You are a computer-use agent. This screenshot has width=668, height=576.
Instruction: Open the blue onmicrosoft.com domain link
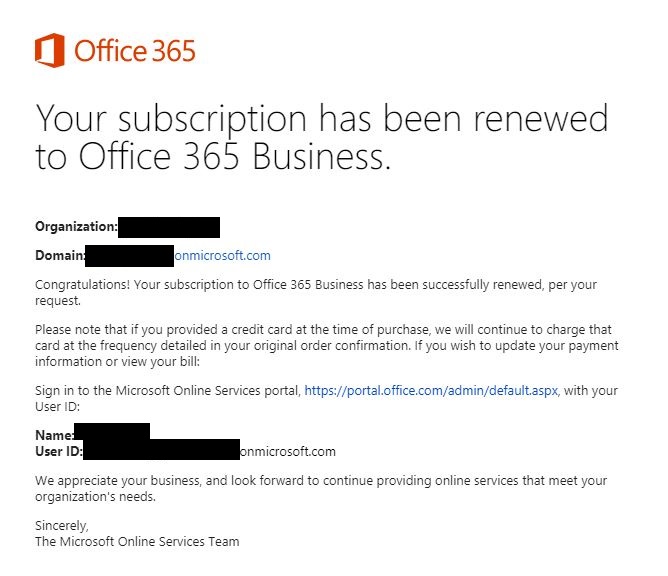pos(222,256)
